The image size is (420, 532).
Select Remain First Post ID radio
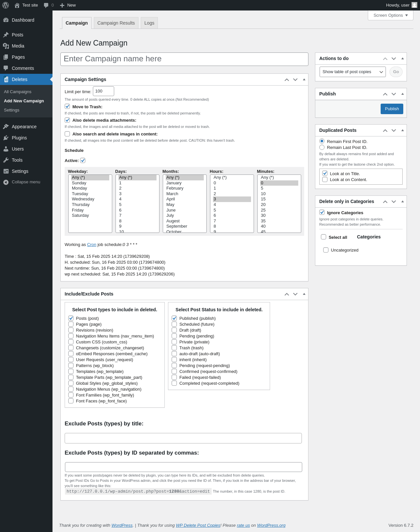coord(322,141)
